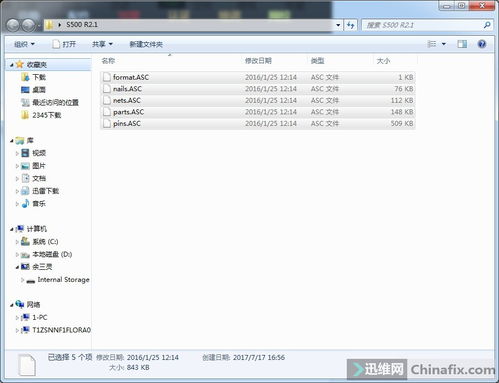The width and height of the screenshot is (499, 383).
Task: Click the search magnifier icon
Action: point(487,25)
